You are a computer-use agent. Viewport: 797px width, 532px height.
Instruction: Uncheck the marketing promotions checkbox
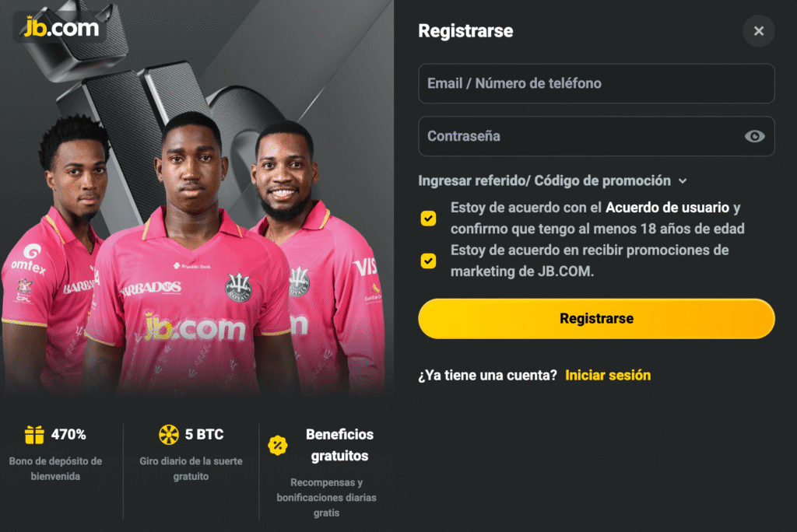coord(428,261)
